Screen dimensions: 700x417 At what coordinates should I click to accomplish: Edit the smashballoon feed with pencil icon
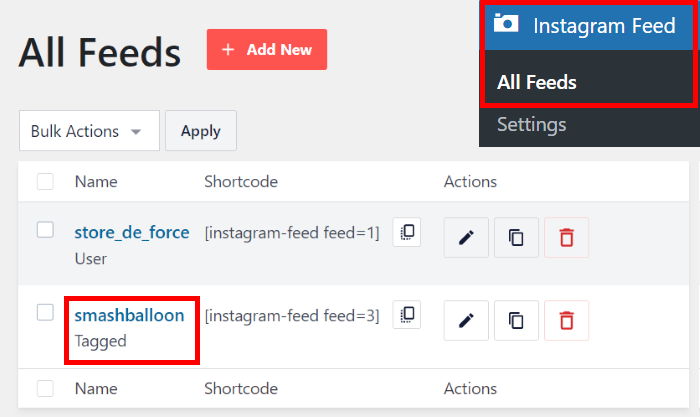465,320
